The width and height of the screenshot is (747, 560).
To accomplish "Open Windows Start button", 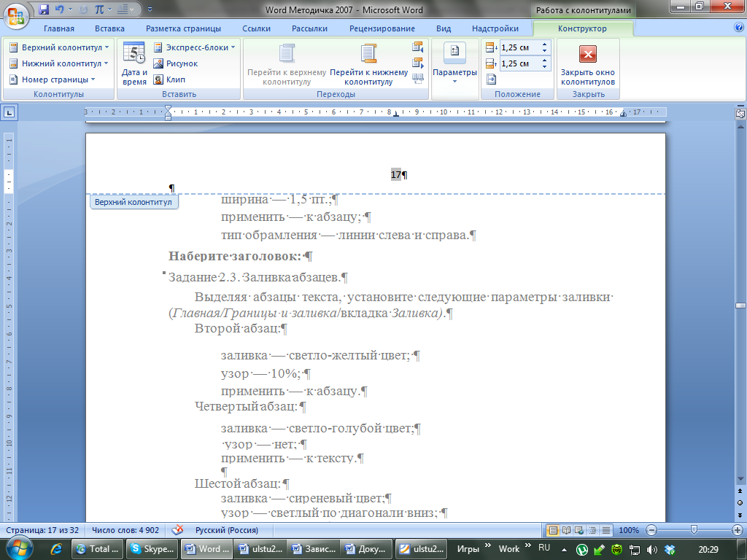I will point(19,548).
